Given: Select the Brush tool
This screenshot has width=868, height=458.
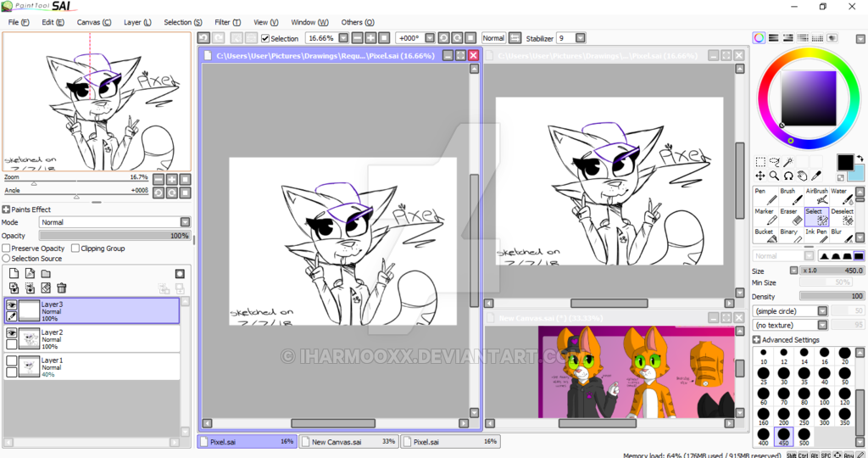Looking at the screenshot, I should pos(791,196).
